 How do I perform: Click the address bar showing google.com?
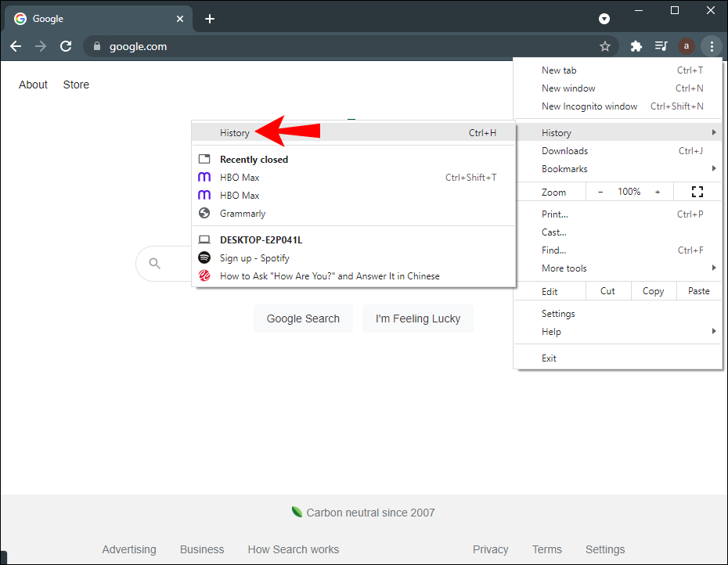coord(344,46)
